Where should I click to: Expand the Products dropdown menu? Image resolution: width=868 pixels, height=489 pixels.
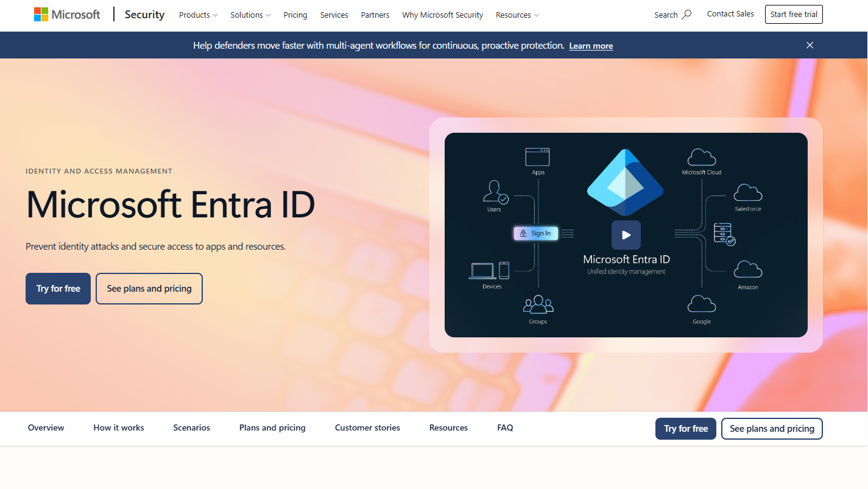click(199, 15)
